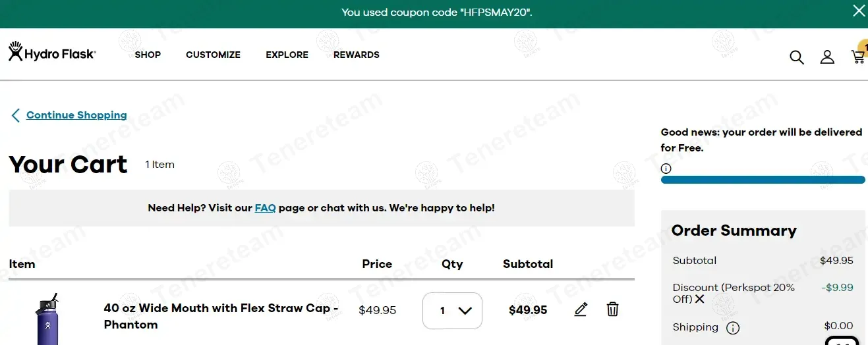Open the shopping cart icon

tap(858, 57)
